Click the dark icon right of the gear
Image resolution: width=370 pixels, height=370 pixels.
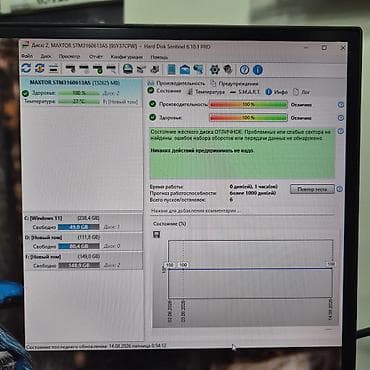[x=228, y=70]
